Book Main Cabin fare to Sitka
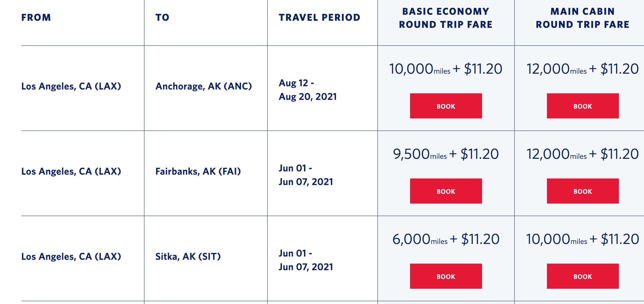This screenshot has width=644, height=304. (583, 276)
